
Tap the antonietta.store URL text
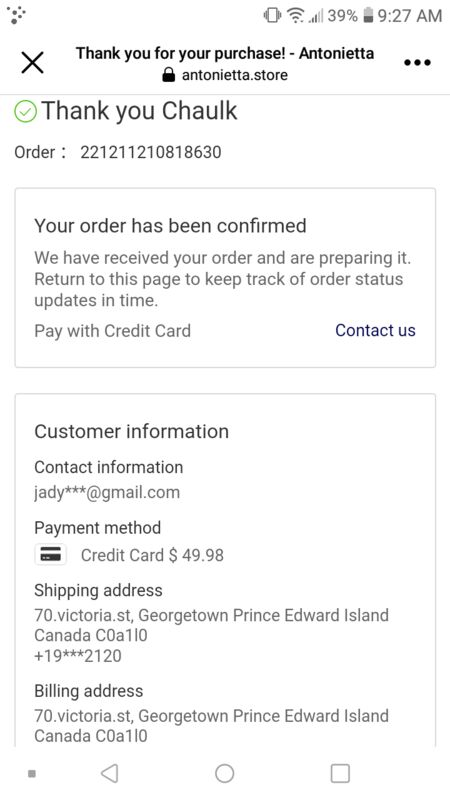(x=235, y=76)
